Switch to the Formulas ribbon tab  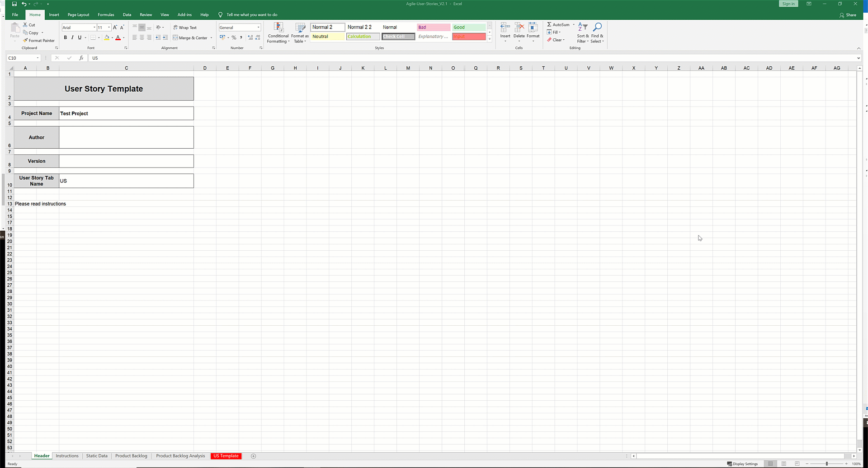[x=106, y=14]
